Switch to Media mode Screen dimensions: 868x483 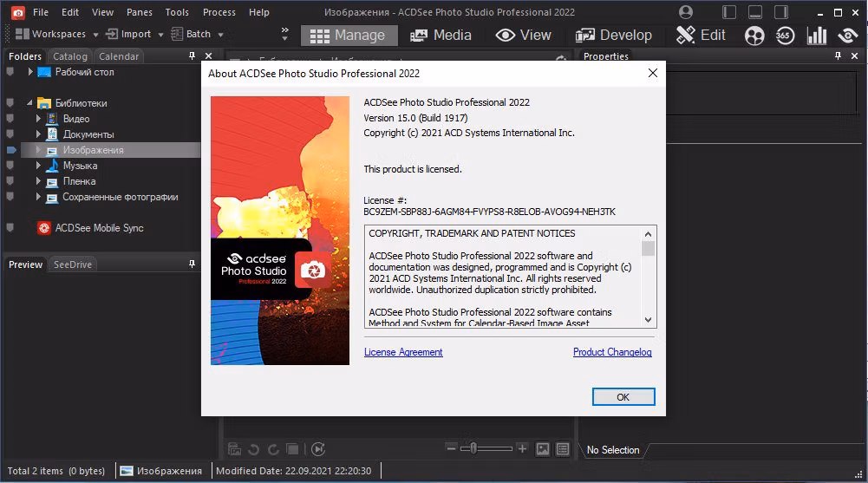tap(441, 36)
